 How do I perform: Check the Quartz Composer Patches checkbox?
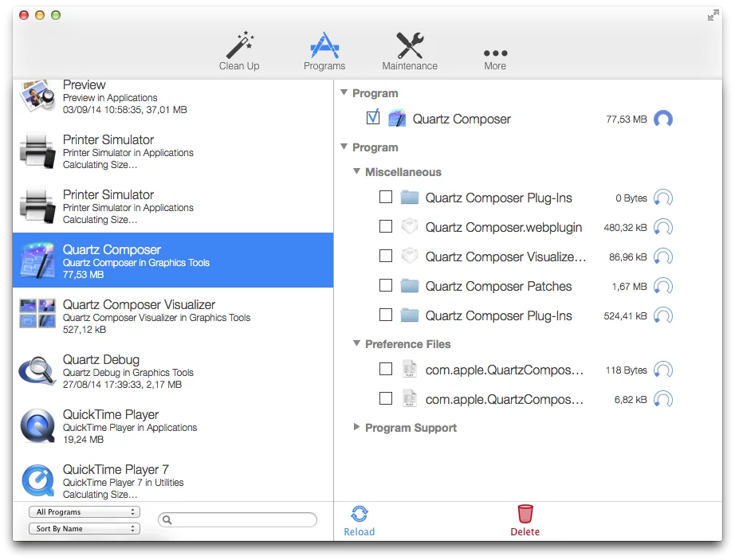[386, 286]
